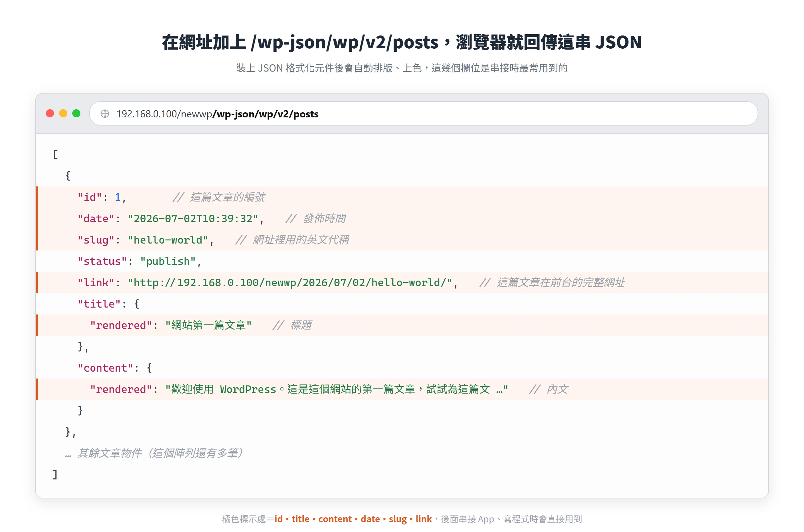This screenshot has height=532, width=804.
Task: Click orange "date" in the footer legend
Action: tap(370, 519)
